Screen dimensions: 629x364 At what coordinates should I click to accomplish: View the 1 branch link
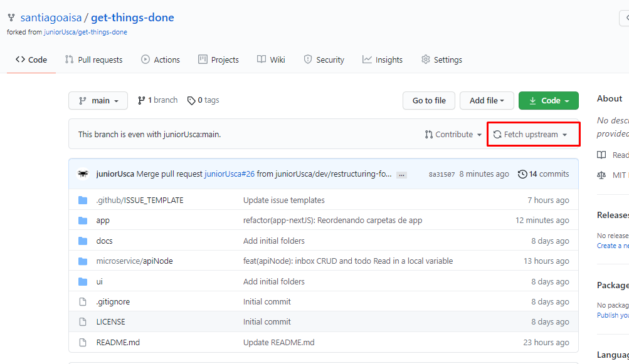(157, 100)
